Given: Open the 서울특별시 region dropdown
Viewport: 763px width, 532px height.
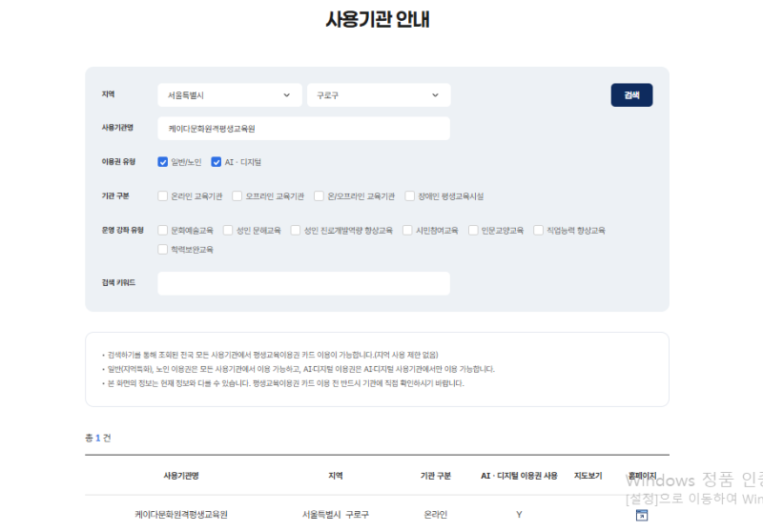Looking at the screenshot, I should click(229, 95).
